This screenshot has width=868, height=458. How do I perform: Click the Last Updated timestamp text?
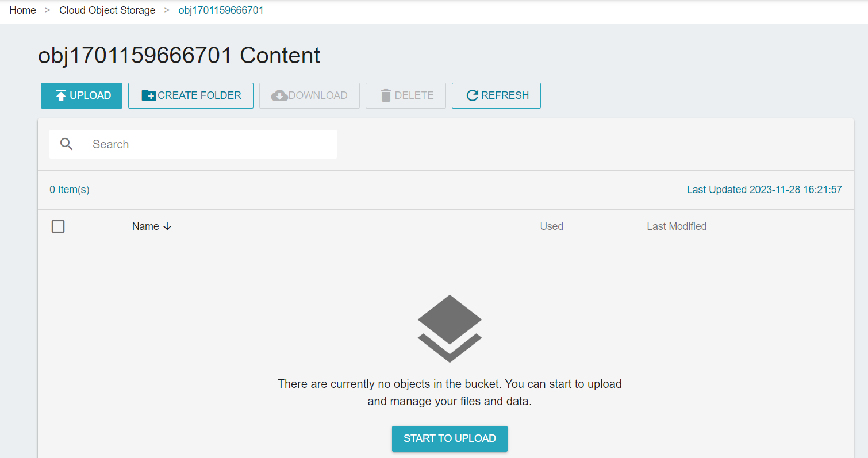[764, 190]
